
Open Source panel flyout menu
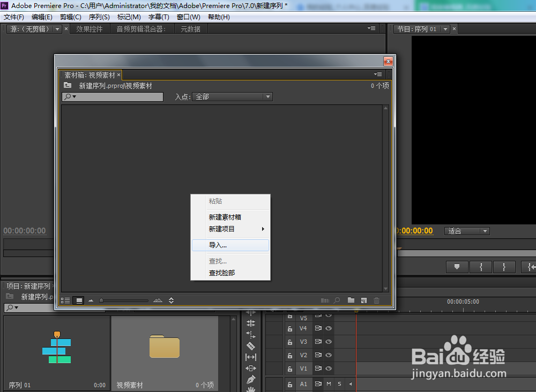pyautogui.click(x=371, y=29)
